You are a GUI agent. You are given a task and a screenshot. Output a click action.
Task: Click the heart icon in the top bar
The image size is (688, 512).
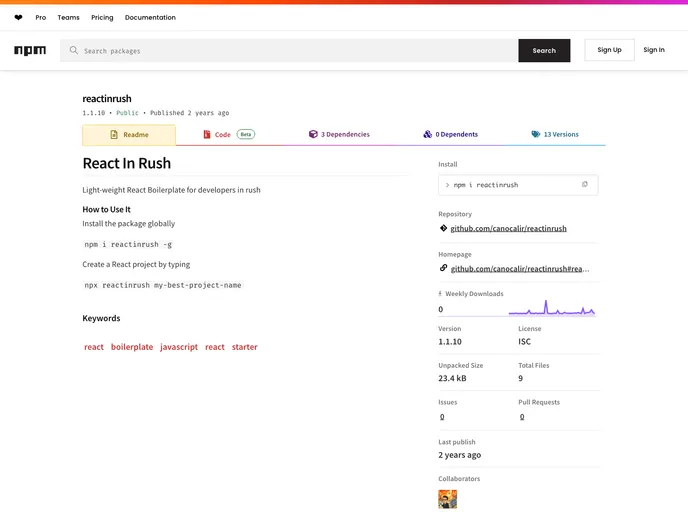[x=18, y=18]
